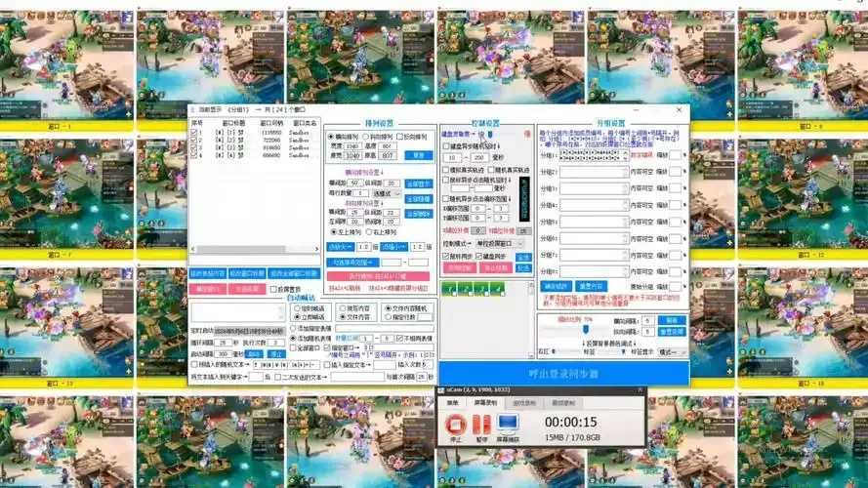The width and height of the screenshot is (868, 488).
Task: Switch to the 游戏录制 tab in oCam
Action: [x=524, y=403]
